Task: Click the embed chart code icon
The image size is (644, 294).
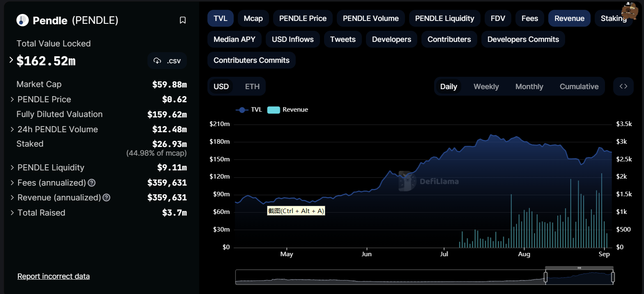Action: tap(623, 86)
